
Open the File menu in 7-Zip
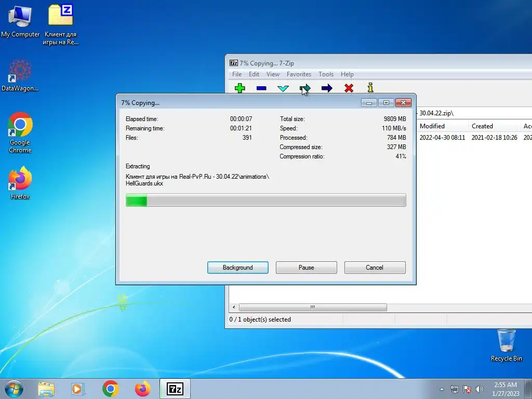coord(237,74)
